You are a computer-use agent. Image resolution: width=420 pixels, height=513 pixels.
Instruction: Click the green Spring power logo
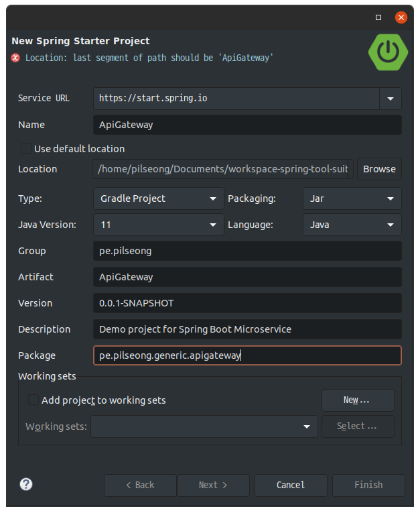(x=388, y=52)
